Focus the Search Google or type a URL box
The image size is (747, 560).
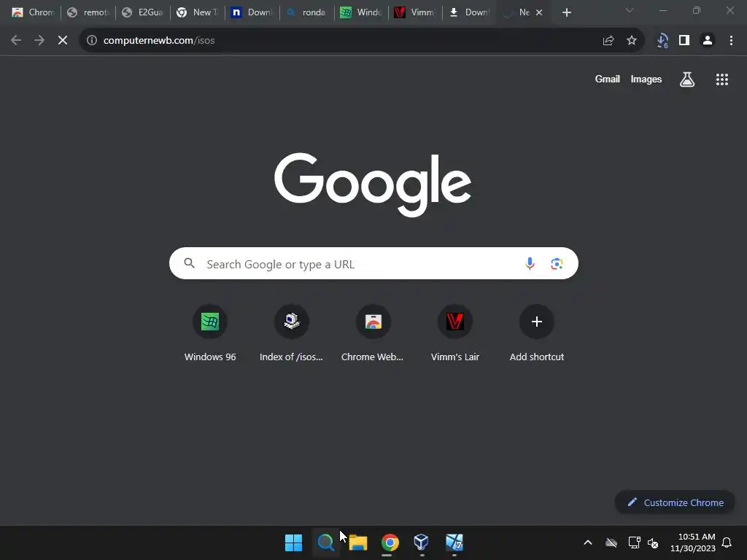(x=373, y=263)
